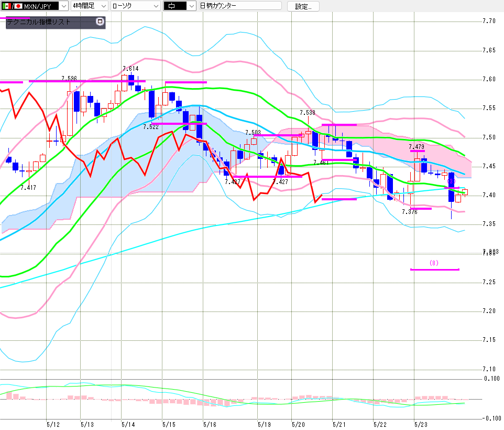Image resolution: width=504 pixels, height=430 pixels.
Task: Click the 5/19 date axis label
Action: pos(264,425)
